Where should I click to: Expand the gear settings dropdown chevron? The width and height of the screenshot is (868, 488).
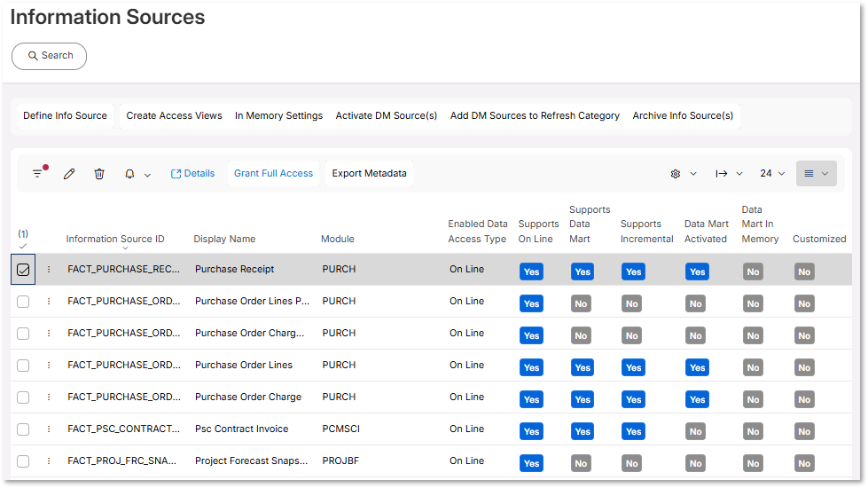point(693,174)
